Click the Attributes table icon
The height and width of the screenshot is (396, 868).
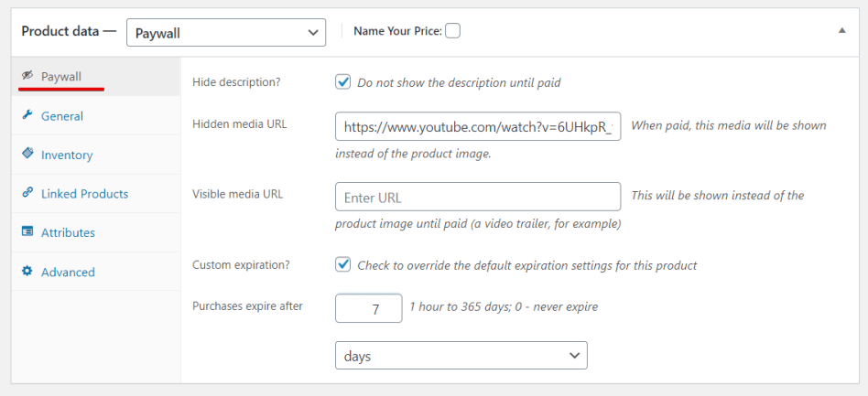pos(27,232)
